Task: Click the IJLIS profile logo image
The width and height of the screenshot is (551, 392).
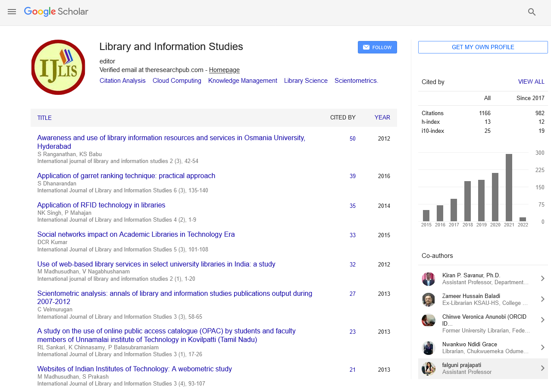Action: (x=58, y=67)
